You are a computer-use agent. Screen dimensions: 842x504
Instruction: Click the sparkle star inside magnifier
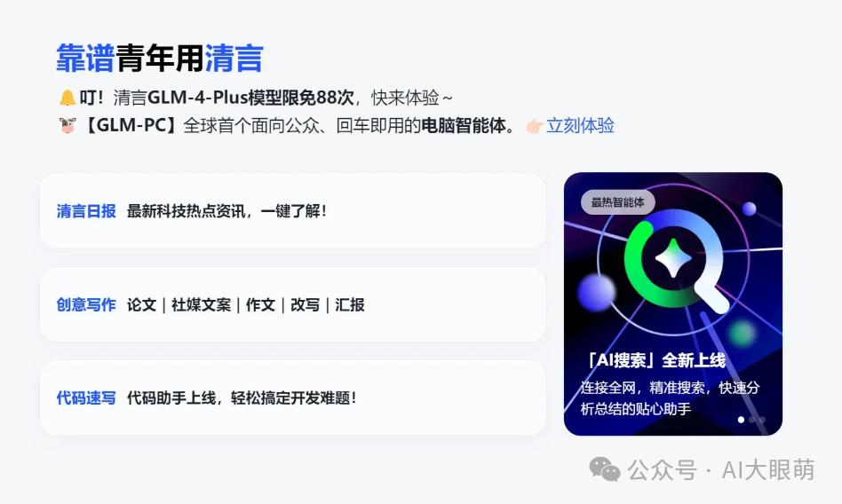tap(673, 258)
